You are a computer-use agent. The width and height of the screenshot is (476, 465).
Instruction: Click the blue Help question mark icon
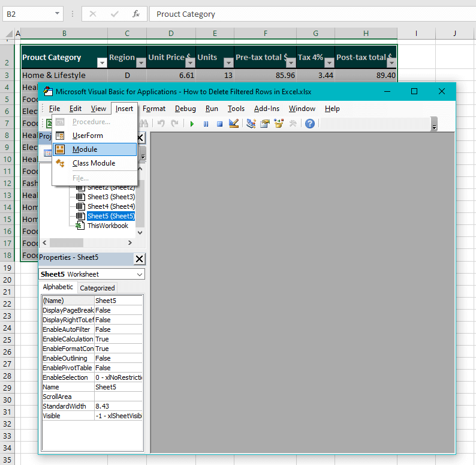coord(310,124)
